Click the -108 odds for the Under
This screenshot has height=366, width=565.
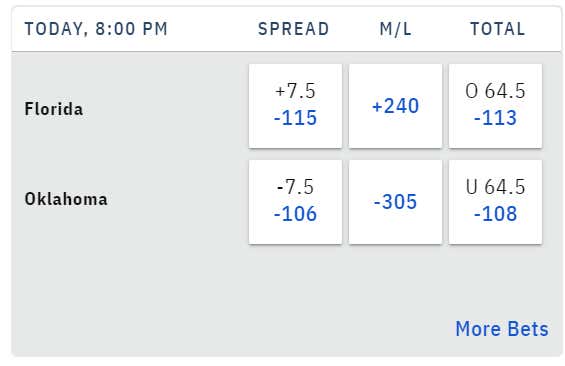point(495,214)
